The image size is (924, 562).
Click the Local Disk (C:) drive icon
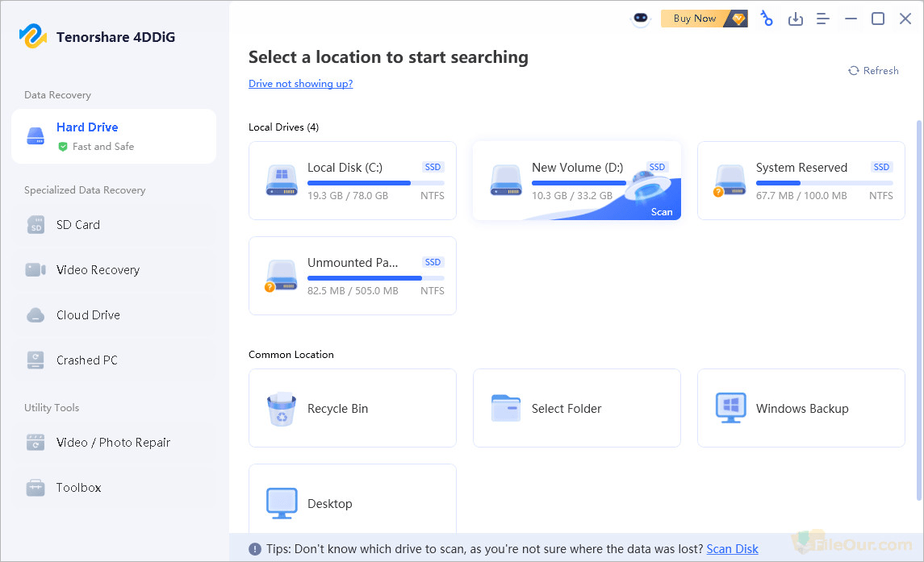click(x=282, y=180)
